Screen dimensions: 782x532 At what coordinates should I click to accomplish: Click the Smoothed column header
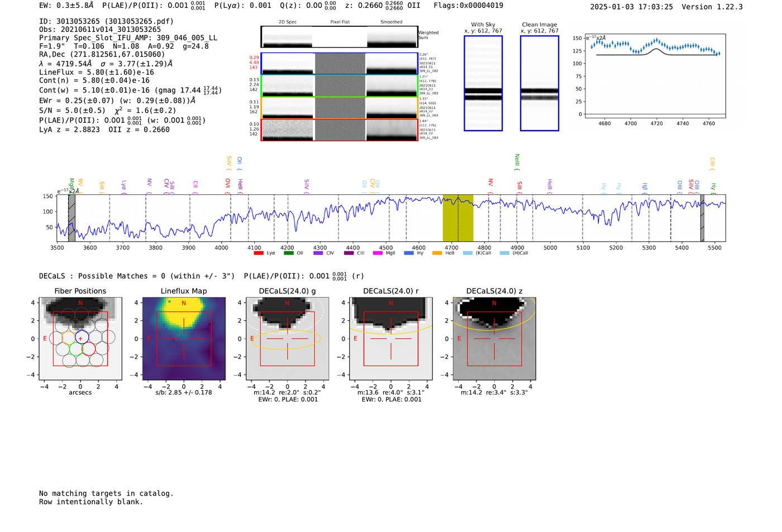tap(392, 22)
